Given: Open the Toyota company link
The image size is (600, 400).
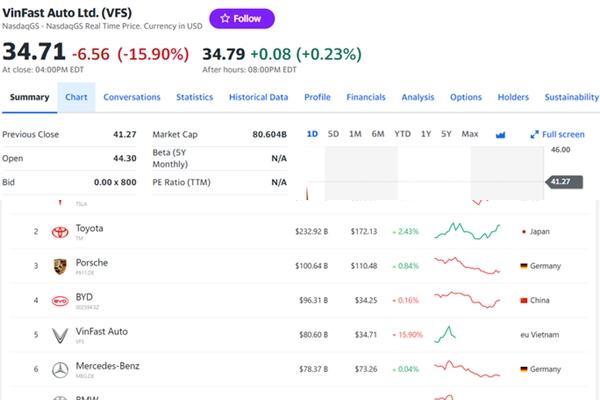Looking at the screenshot, I should click(89, 228).
